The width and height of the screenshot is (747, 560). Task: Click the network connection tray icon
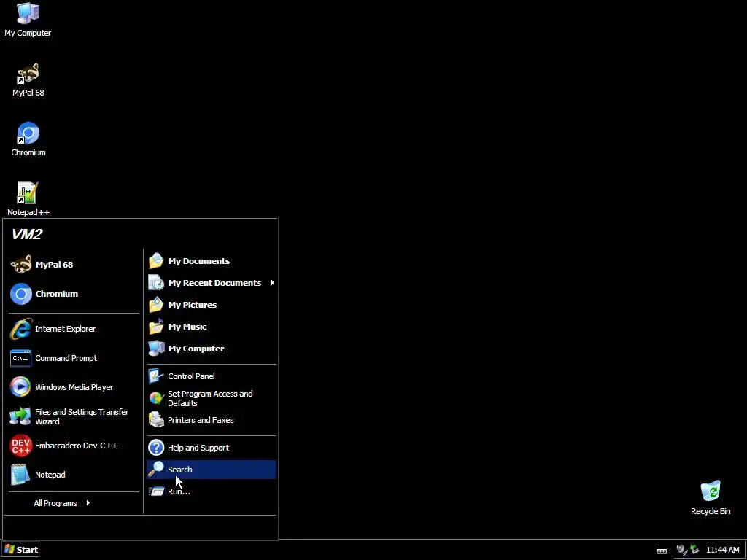[x=695, y=550]
